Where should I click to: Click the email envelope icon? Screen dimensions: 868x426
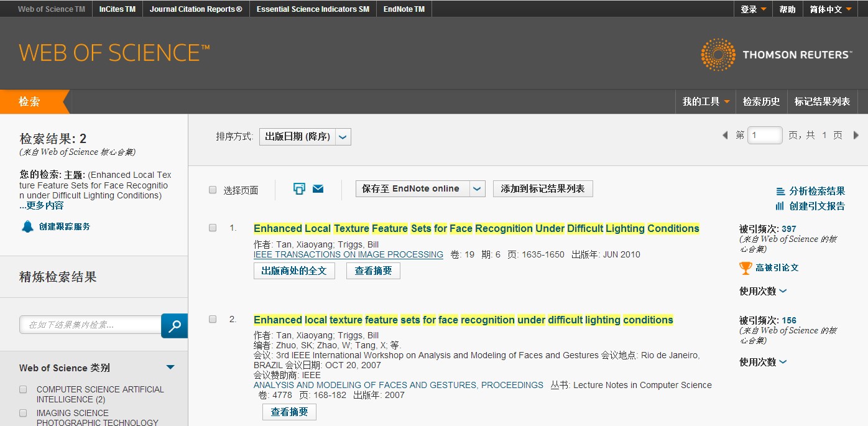point(318,189)
